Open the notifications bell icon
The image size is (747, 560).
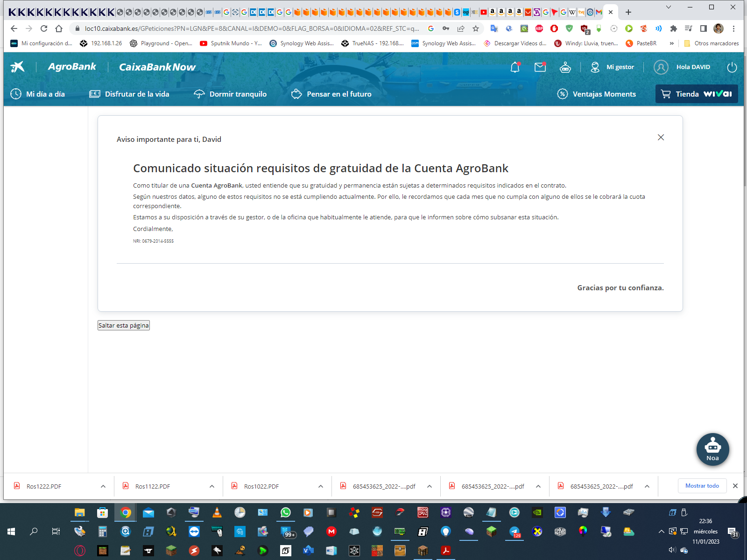515,67
